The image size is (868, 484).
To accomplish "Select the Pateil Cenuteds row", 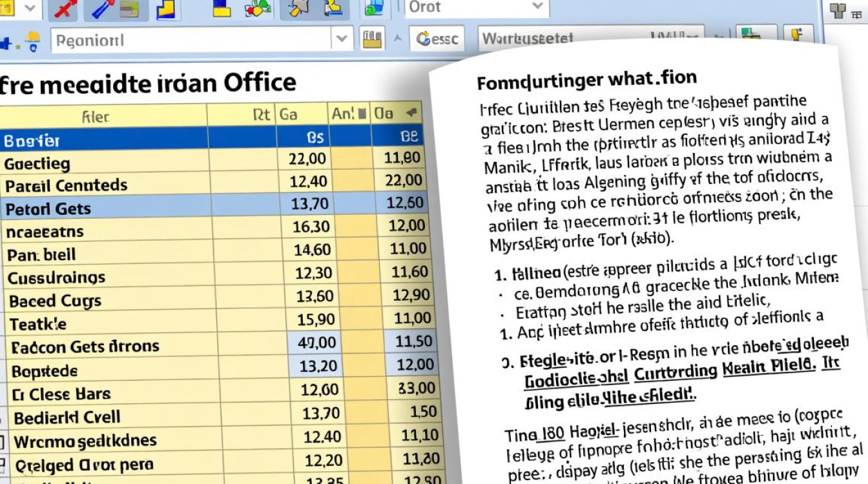I will 213,184.
